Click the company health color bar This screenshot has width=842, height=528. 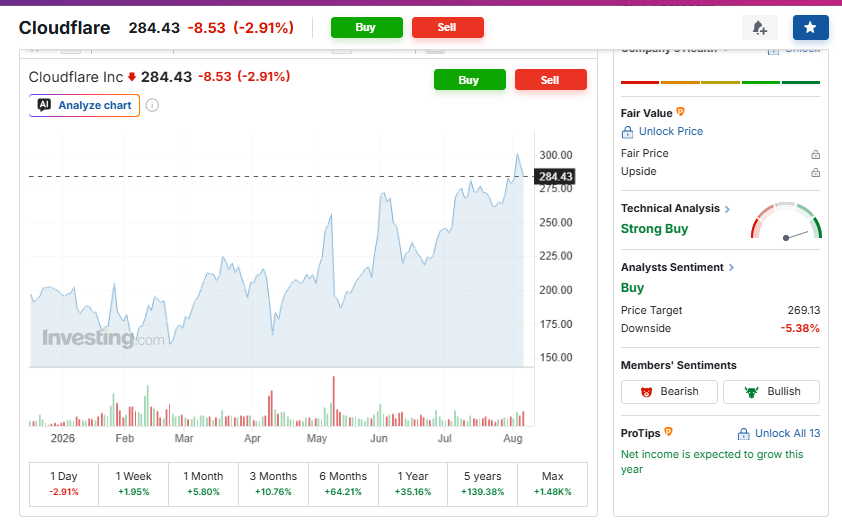tap(720, 82)
